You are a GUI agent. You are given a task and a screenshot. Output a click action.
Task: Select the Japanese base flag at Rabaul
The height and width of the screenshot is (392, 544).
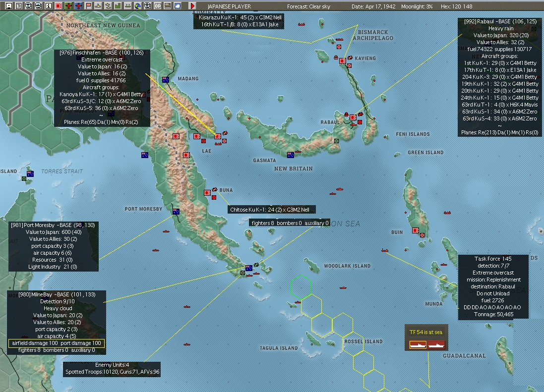[353, 117]
